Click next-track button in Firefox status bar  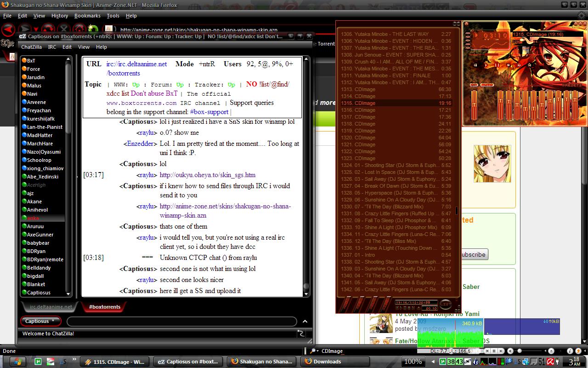(x=501, y=351)
